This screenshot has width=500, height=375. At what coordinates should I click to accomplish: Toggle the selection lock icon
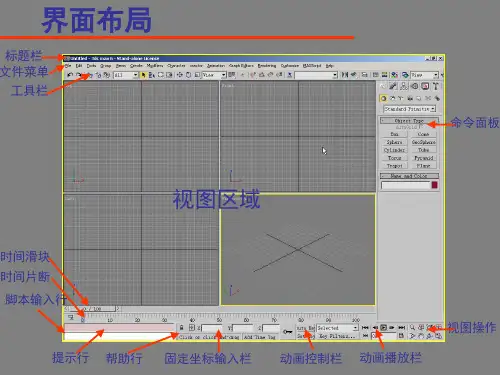point(181,328)
